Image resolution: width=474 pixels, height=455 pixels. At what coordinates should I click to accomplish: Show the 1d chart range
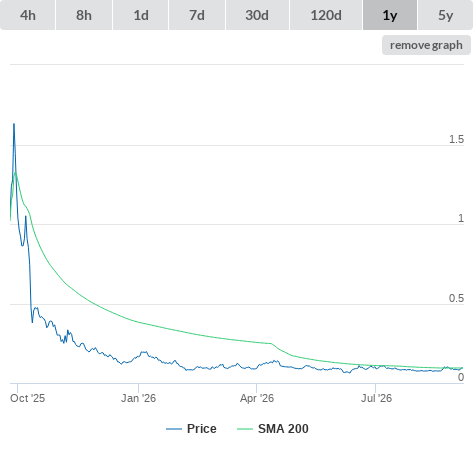(141, 15)
